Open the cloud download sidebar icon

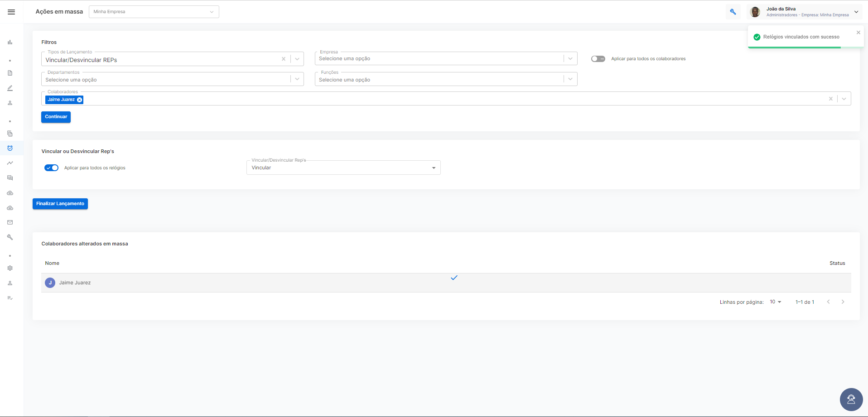[x=10, y=208]
